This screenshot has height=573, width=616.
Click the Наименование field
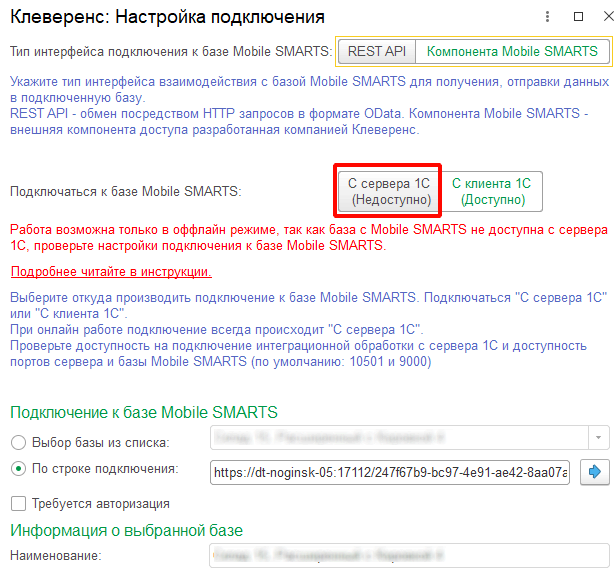point(409,555)
